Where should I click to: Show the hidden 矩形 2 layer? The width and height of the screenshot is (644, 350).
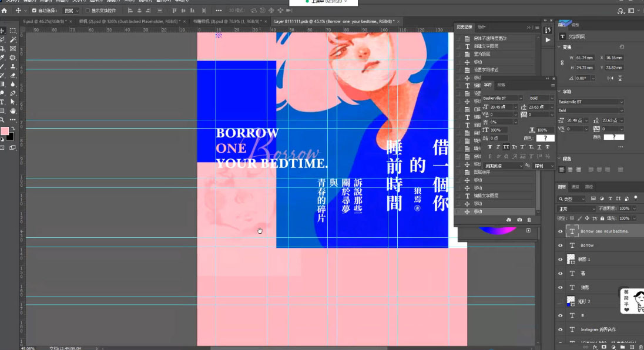point(560,302)
